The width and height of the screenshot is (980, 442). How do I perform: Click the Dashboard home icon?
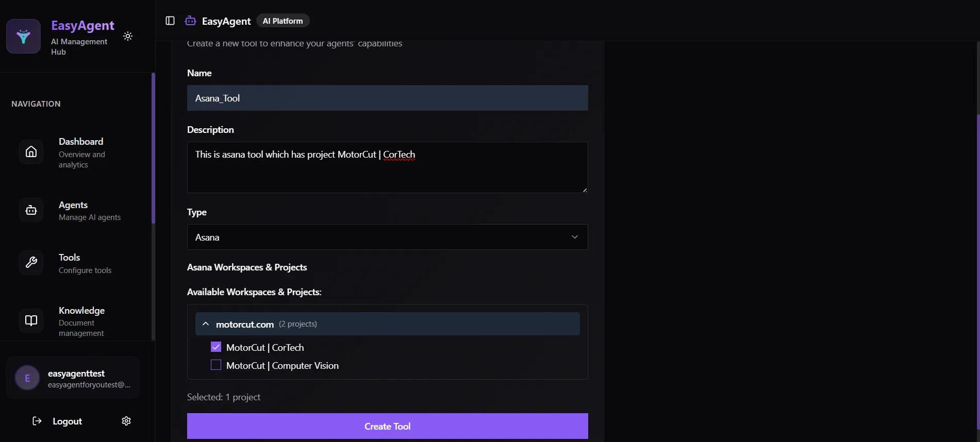click(x=31, y=152)
